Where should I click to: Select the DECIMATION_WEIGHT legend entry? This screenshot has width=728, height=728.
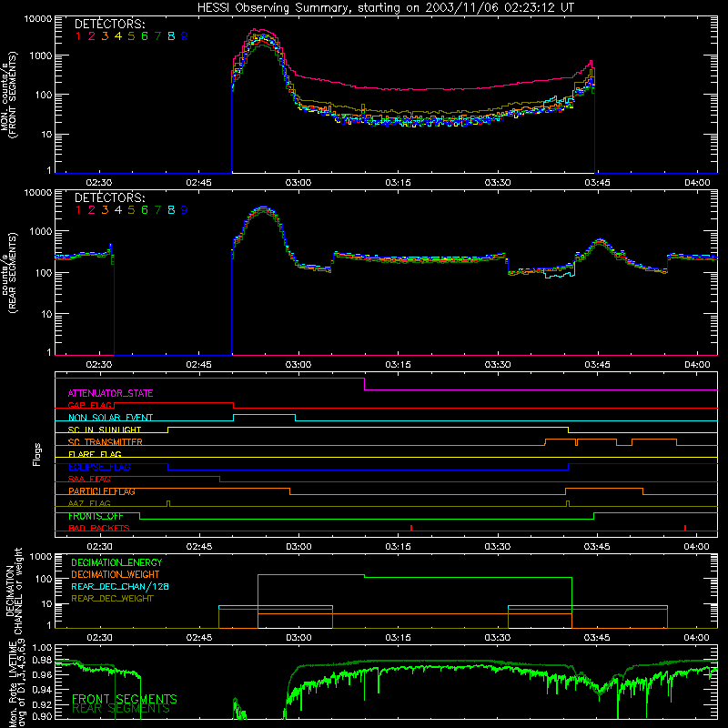(x=116, y=574)
